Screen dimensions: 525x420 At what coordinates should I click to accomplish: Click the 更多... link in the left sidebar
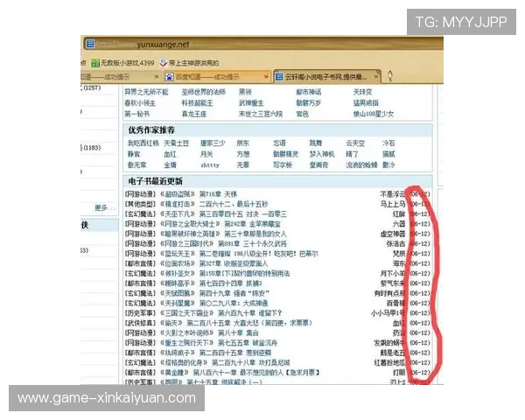[x=105, y=208]
